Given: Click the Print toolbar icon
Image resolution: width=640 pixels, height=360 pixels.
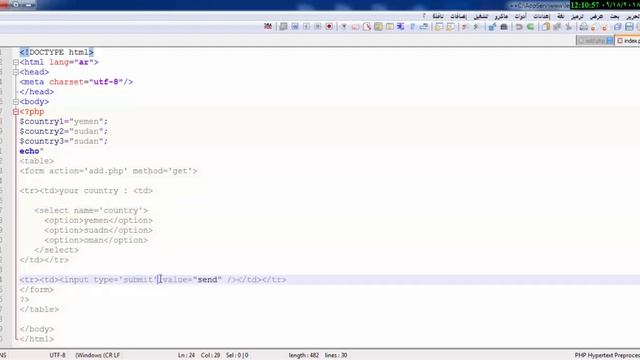Looking at the screenshot, I should point(584,27).
